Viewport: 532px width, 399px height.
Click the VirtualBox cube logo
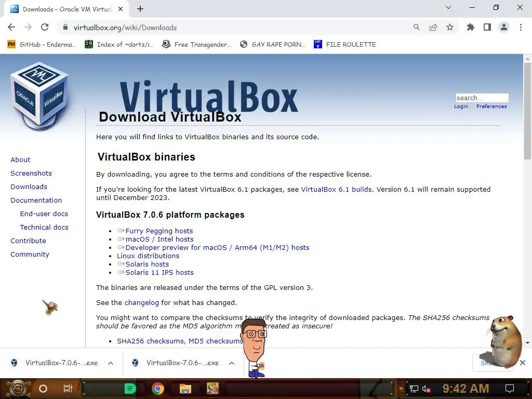click(39, 96)
